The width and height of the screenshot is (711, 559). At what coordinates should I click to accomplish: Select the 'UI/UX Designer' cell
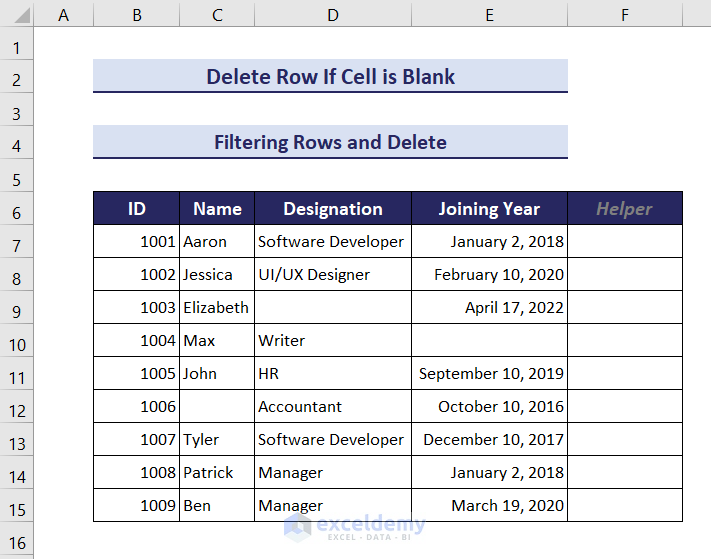pos(332,275)
